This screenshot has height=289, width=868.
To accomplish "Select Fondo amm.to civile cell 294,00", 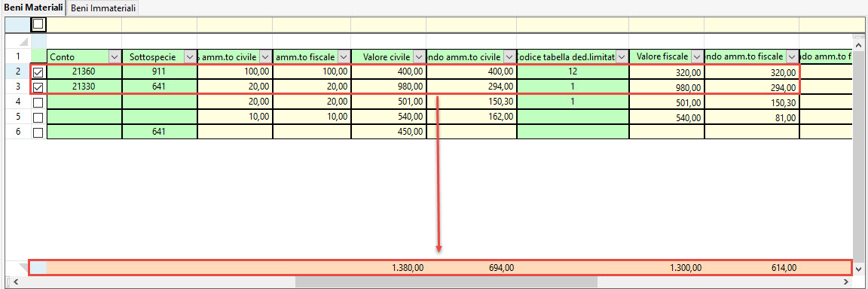I will (x=471, y=87).
